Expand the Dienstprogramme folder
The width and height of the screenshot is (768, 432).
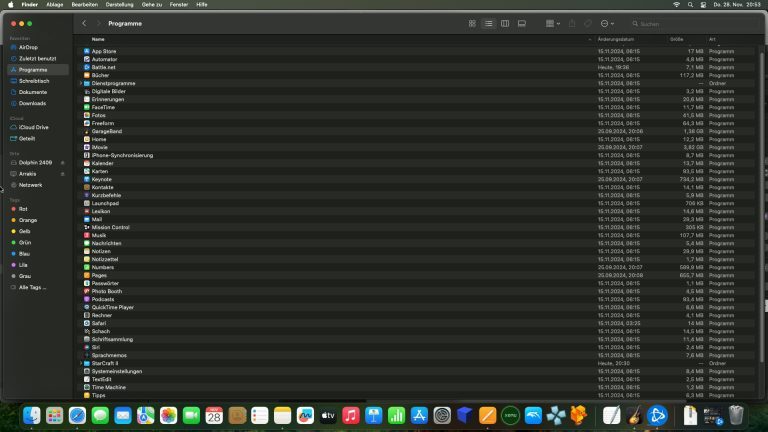tap(81, 83)
